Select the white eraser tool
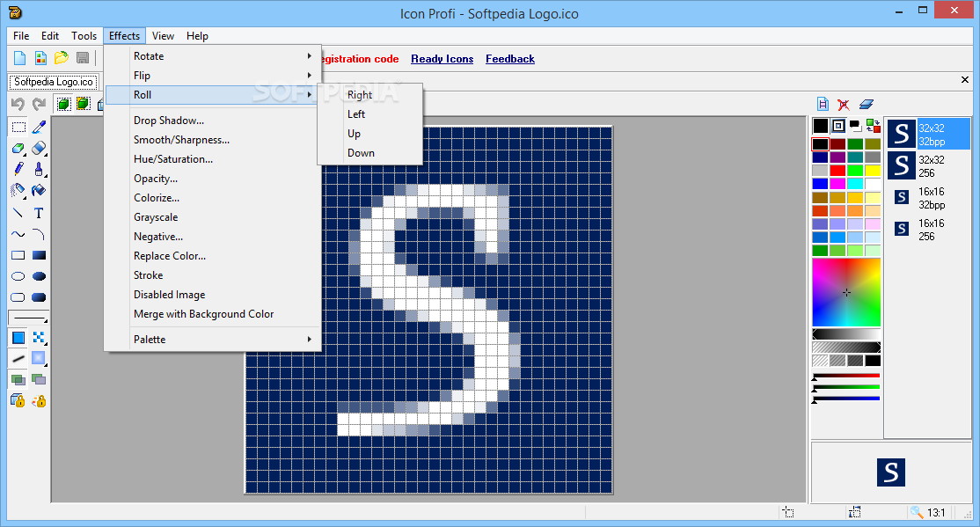Image resolution: width=980 pixels, height=527 pixels. [39, 148]
